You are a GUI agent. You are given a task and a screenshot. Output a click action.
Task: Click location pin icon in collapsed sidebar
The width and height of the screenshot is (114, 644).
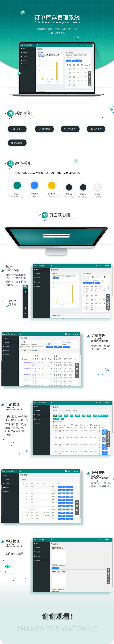(25, 303)
